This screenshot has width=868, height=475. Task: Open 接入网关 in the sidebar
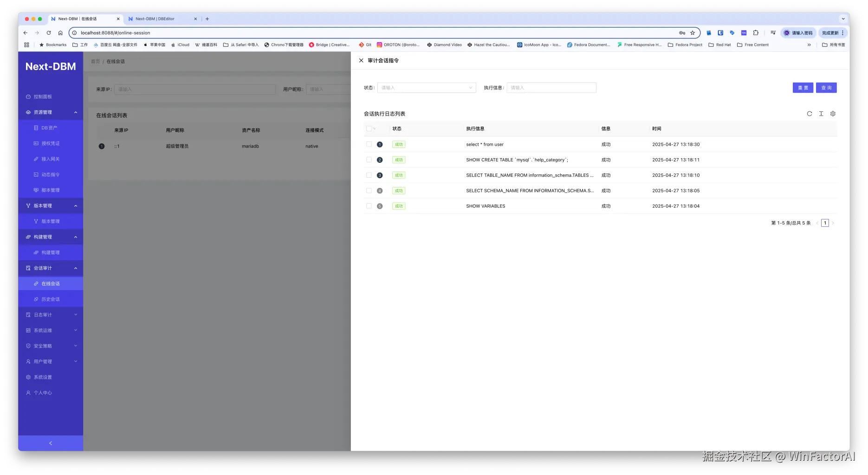point(51,159)
